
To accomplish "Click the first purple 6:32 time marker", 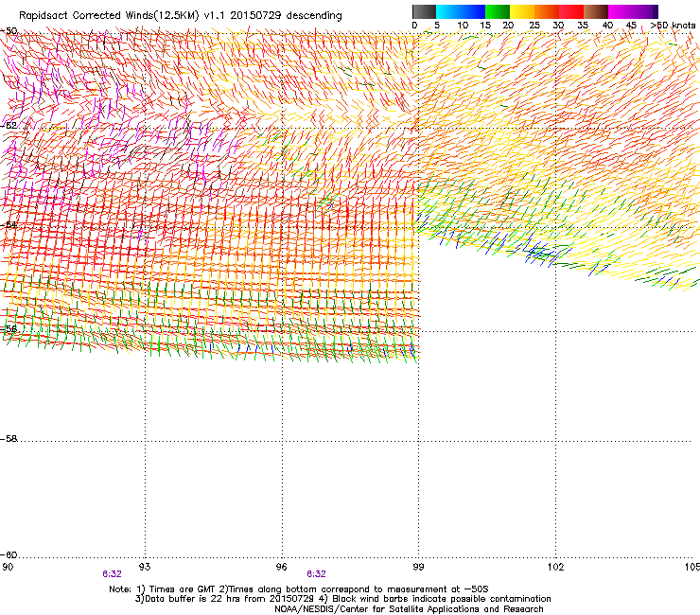I will coord(112,574).
